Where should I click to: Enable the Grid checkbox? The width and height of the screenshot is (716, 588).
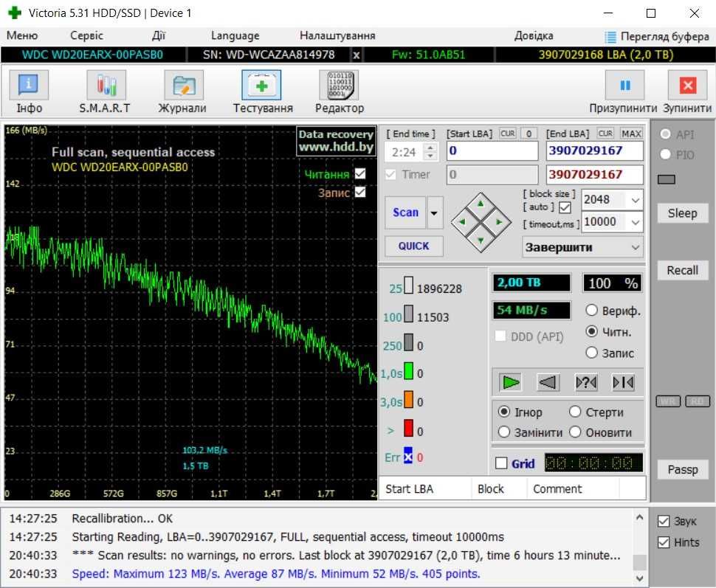501,463
